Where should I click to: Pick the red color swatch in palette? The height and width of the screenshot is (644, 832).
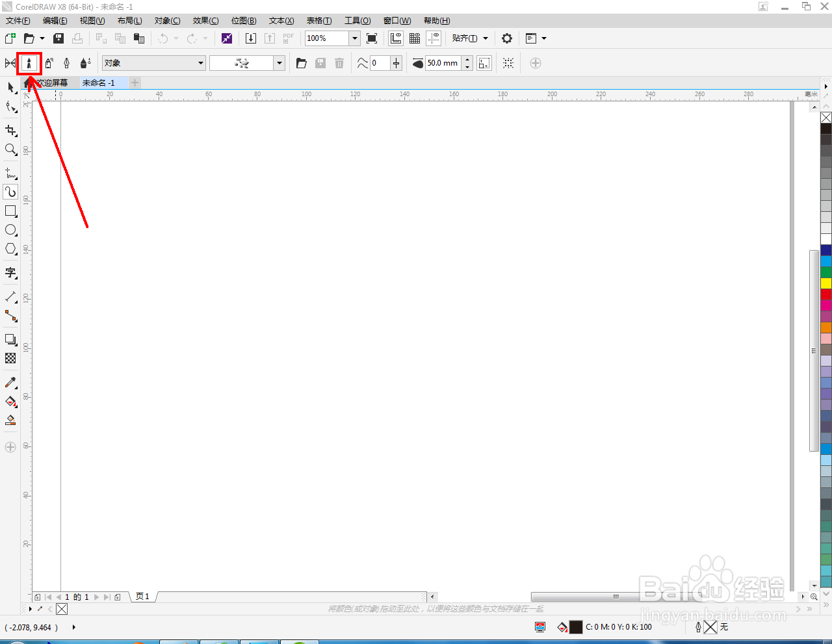pos(826,294)
